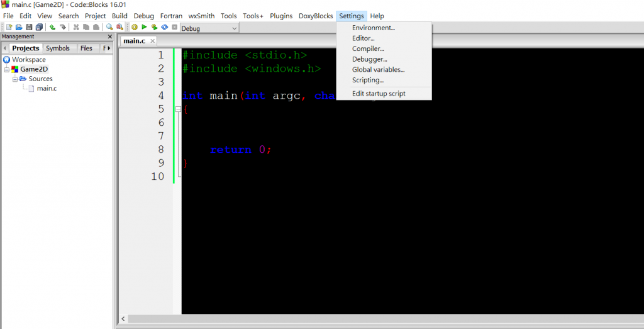Switch to the Projects tab

[25, 48]
